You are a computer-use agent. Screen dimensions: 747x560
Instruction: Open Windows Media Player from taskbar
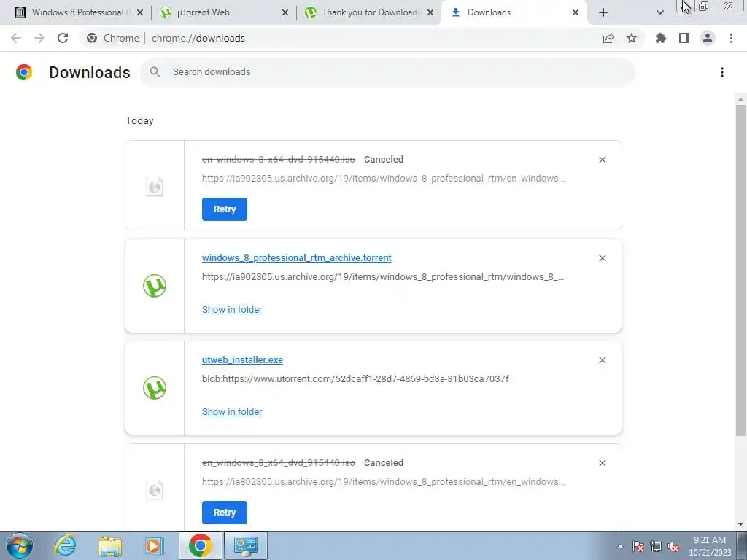coord(155,545)
